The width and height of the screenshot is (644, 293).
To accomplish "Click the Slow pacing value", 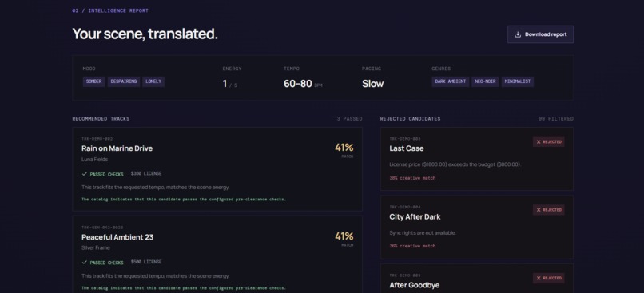I will 372,84.
